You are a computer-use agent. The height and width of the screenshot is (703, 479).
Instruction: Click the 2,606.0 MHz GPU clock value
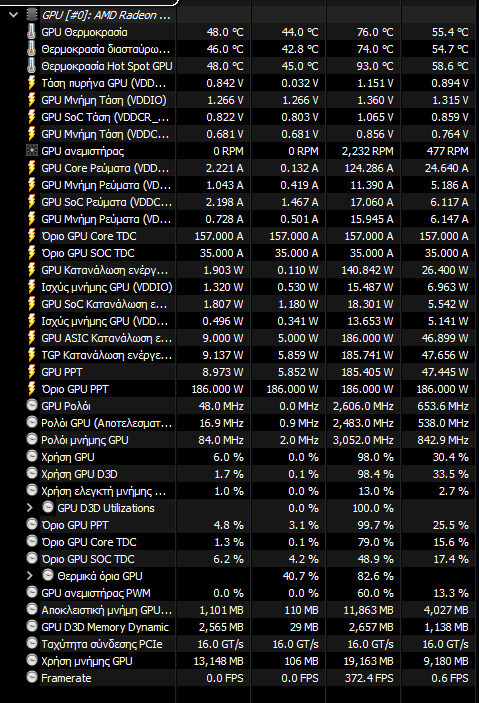pos(363,406)
